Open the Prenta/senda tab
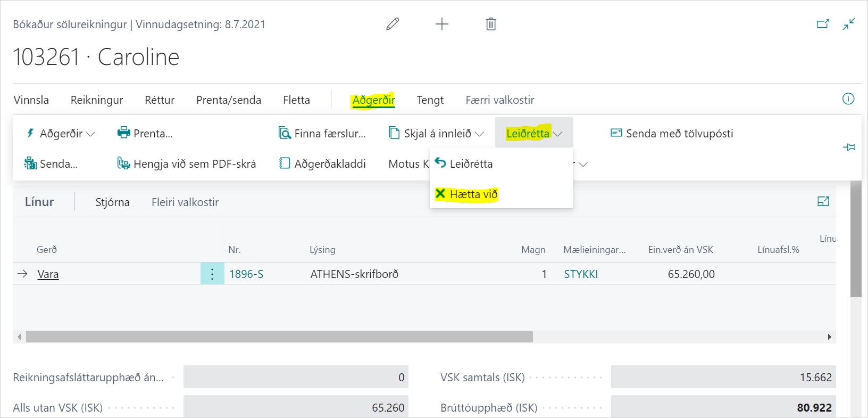Screen dimensions: 868x418 (x=228, y=100)
